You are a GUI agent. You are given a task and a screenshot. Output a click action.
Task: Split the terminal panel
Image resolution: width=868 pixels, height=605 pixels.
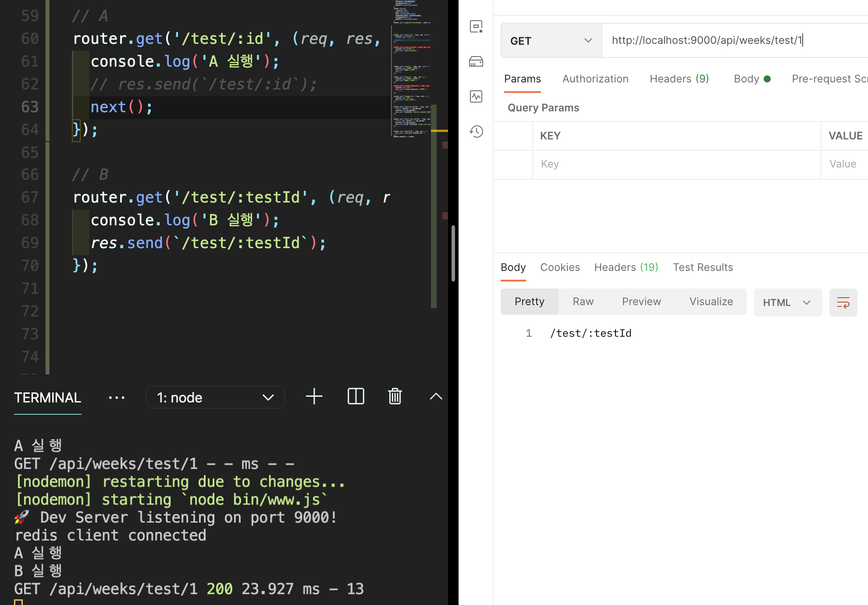coord(356,396)
